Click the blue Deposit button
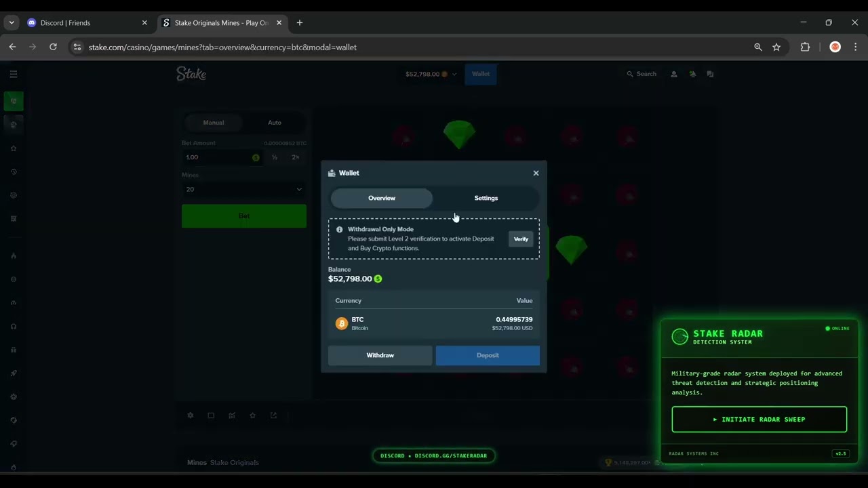Viewport: 868px width, 488px height. (x=488, y=355)
